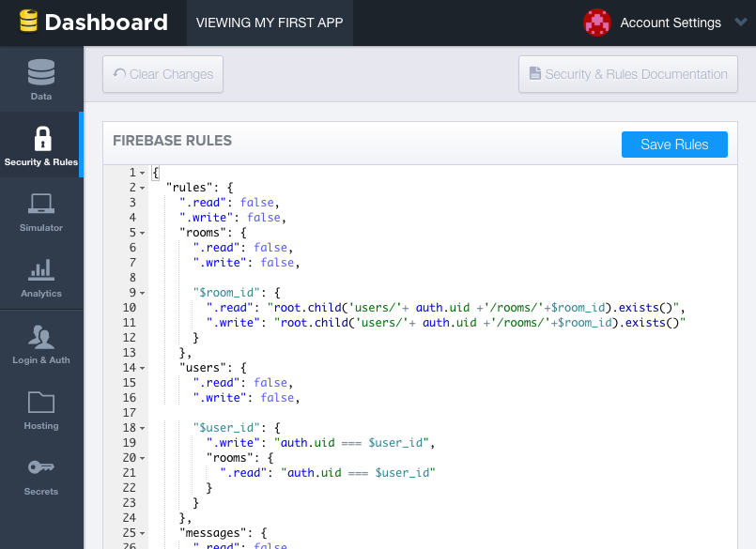This screenshot has height=549, width=756.
Task: Collapse the nested "rooms" fold at line 20
Action: (142, 458)
